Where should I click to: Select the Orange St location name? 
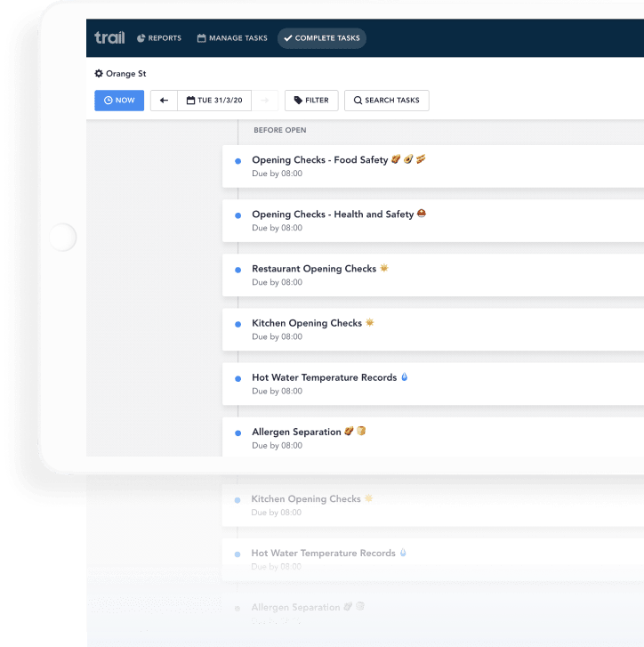[x=125, y=74]
